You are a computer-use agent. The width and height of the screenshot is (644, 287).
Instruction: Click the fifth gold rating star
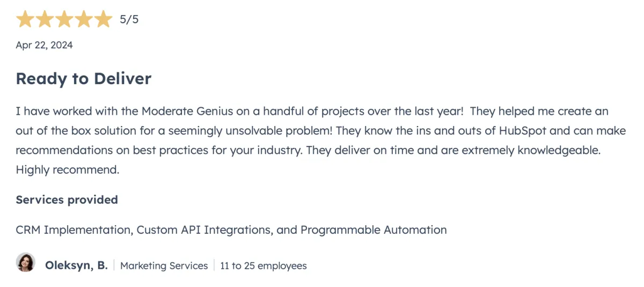click(103, 19)
